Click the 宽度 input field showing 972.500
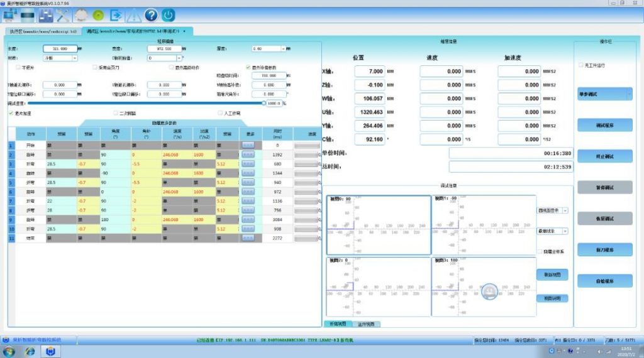Image resolution: width=644 pixels, height=358 pixels. coord(164,49)
